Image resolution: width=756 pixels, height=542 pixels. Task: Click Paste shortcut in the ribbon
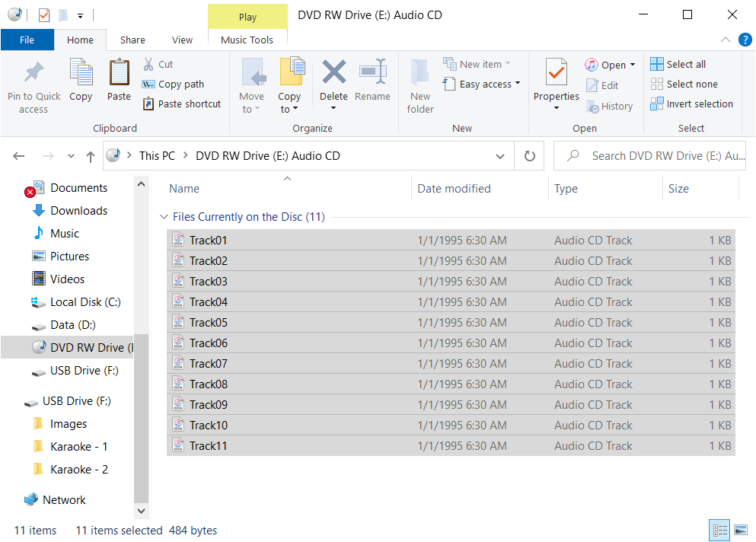click(x=182, y=104)
